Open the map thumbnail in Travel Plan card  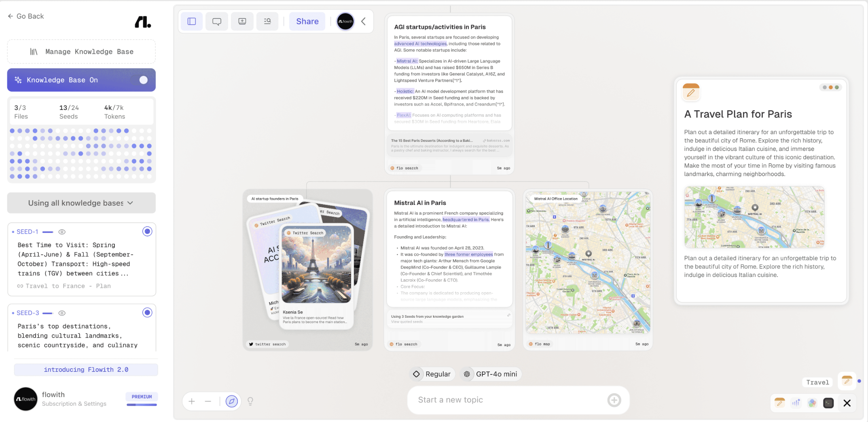(x=754, y=217)
